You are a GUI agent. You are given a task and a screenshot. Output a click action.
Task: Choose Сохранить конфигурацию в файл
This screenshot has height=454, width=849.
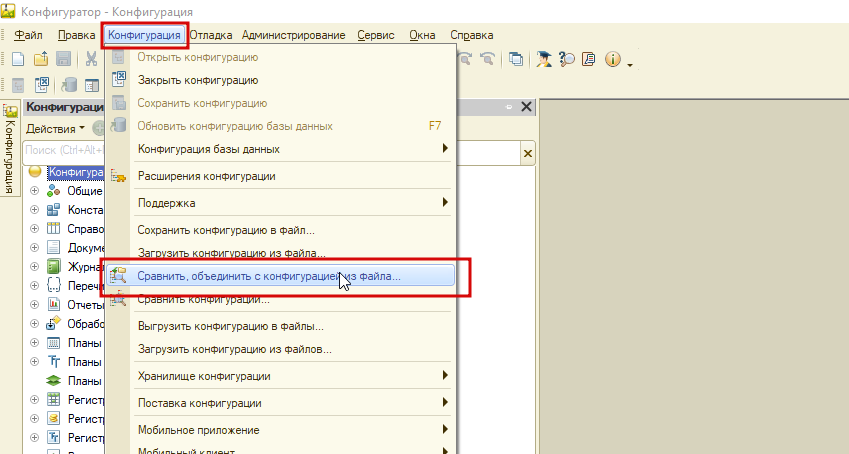tap(280, 230)
